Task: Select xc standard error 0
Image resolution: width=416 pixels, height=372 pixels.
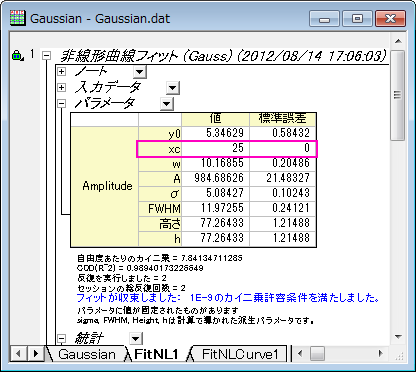Action: coord(283,148)
